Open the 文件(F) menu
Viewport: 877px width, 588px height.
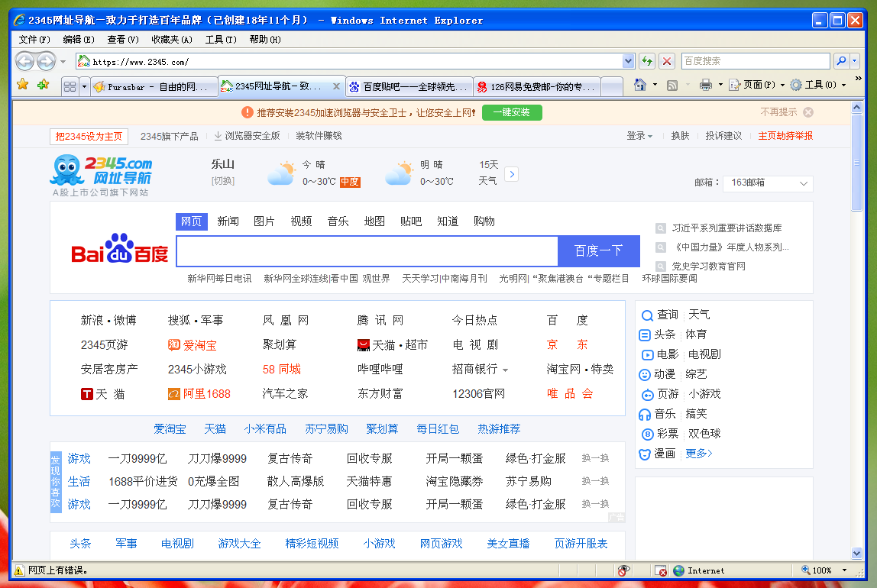coord(34,39)
